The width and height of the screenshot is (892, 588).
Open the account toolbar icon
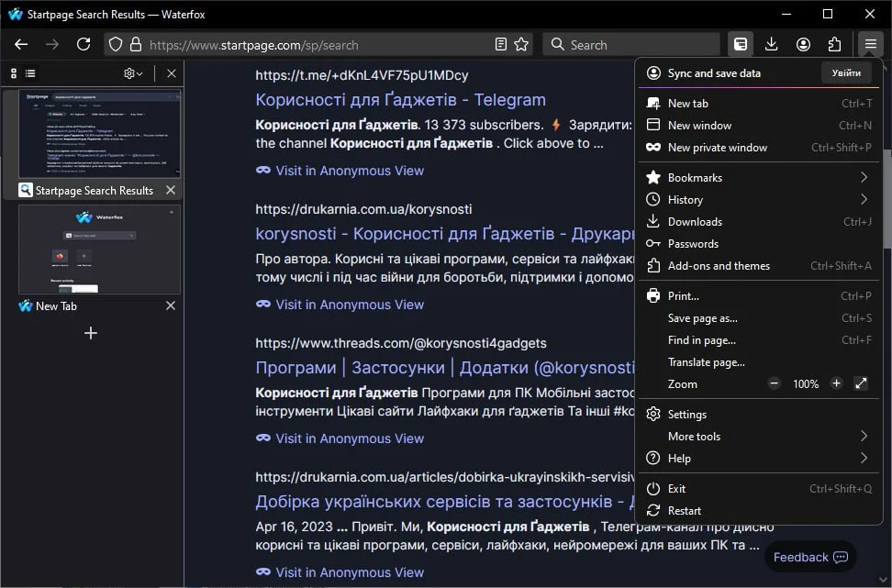tap(803, 44)
